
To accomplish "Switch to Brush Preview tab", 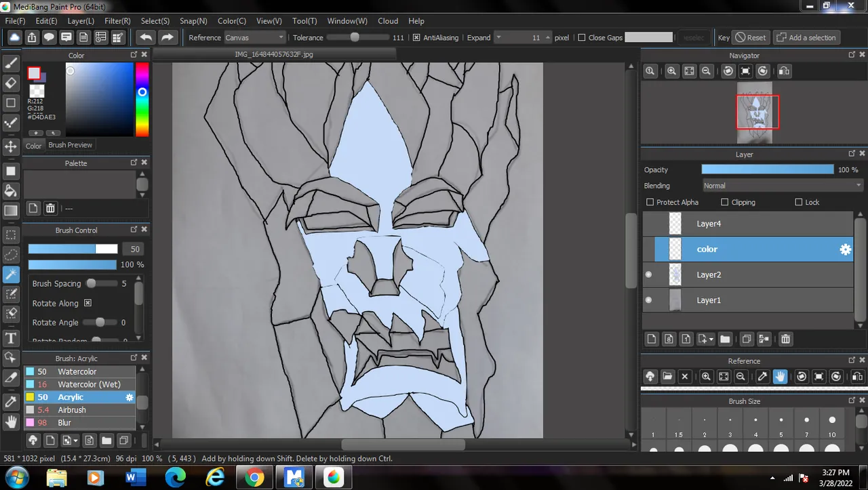I will pyautogui.click(x=70, y=145).
